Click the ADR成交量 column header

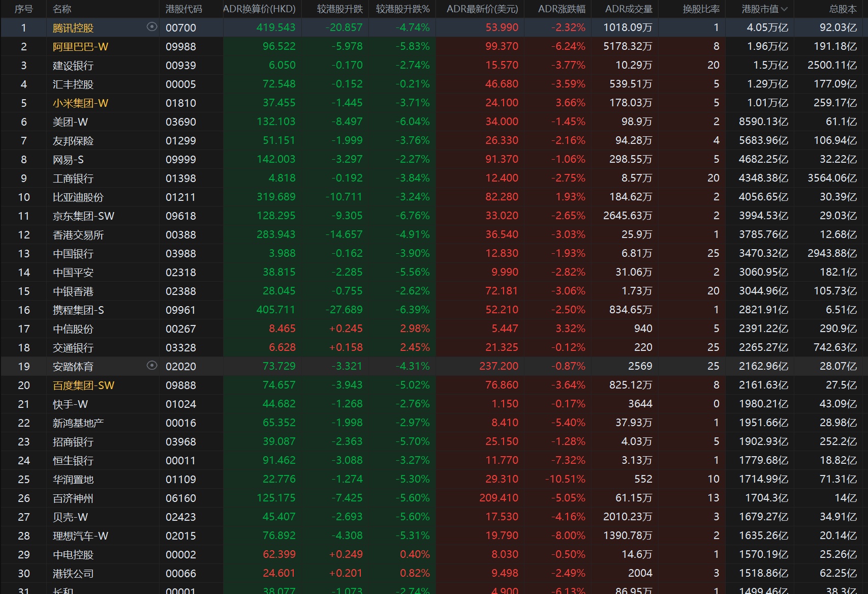pos(628,9)
